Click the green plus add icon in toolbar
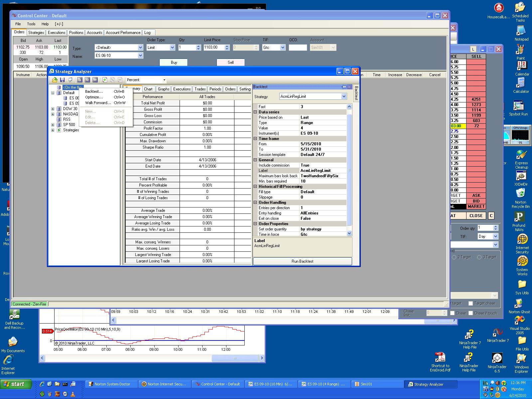The image size is (532, 399). pos(105,80)
